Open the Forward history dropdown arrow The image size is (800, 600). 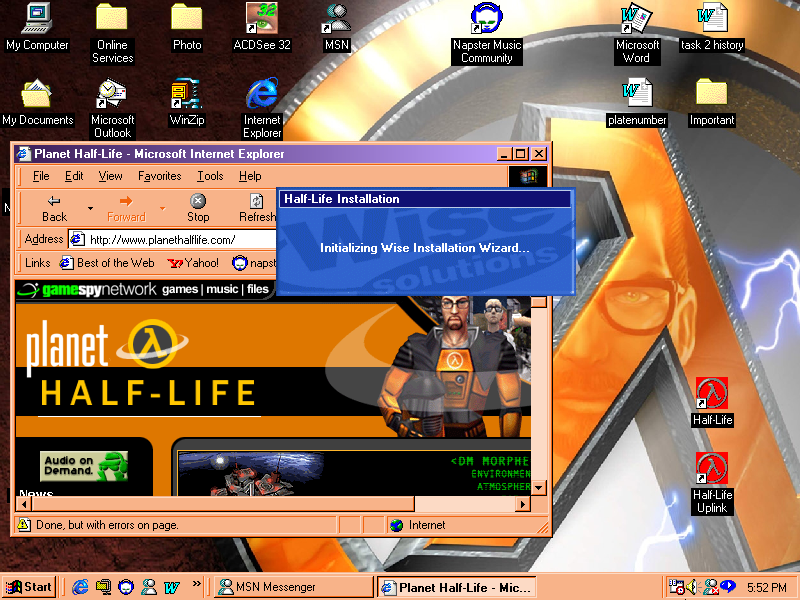pyautogui.click(x=162, y=209)
